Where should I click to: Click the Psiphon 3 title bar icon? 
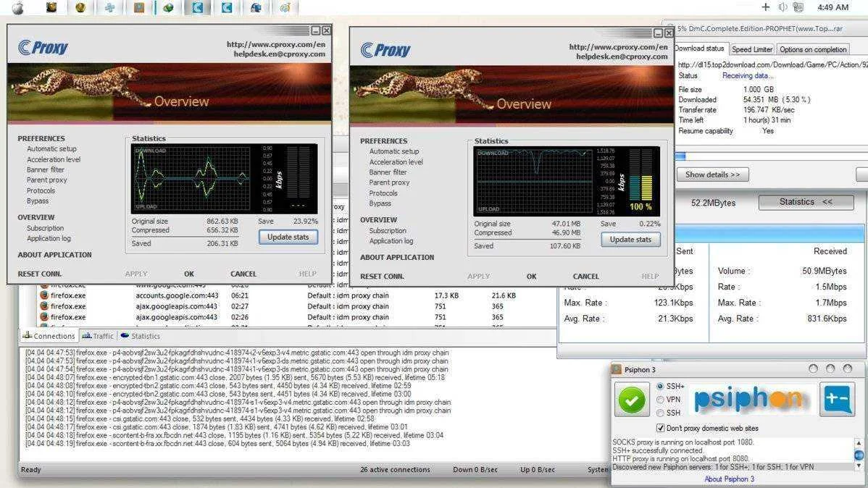point(617,369)
